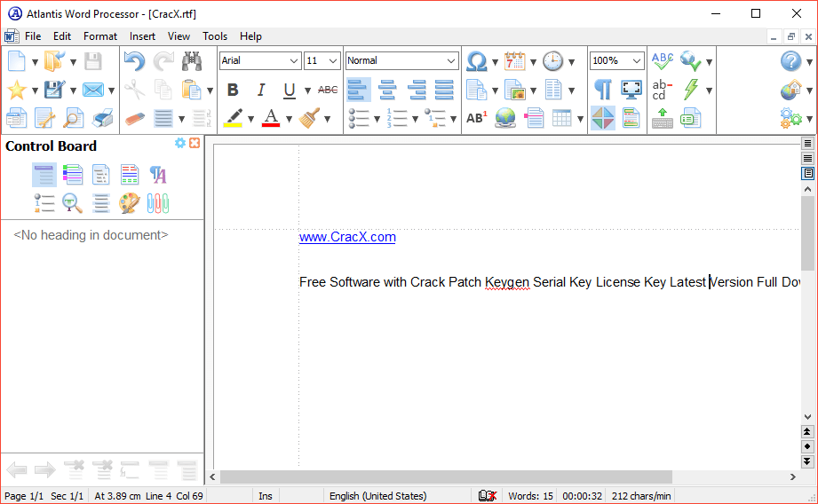Click the horizontal scrollbar thumb
The image size is (818, 504).
coord(446,476)
